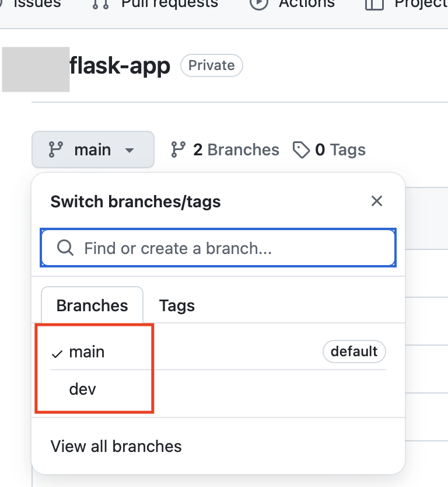Open the View all branches link

[116, 447]
